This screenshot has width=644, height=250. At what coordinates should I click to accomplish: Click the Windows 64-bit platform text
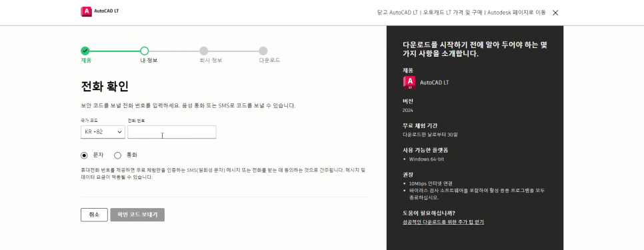(426, 159)
